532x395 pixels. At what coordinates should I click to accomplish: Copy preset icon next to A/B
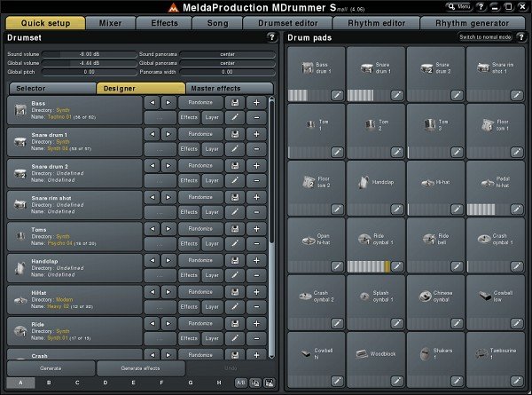pyautogui.click(x=255, y=383)
